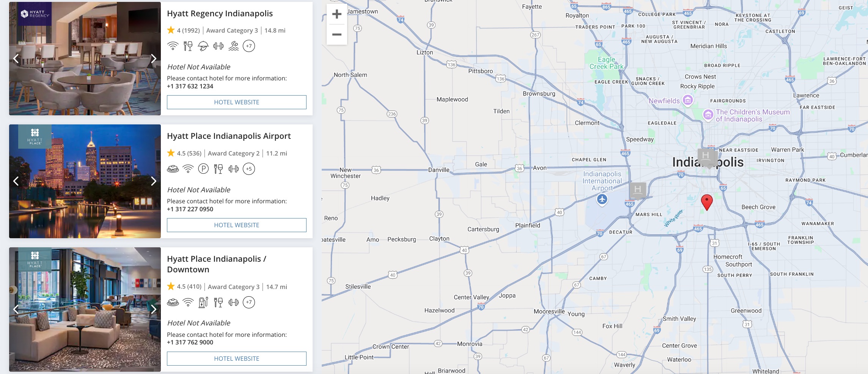Click the swimming pool amenity icon
Screen dimensions: 868x374
[233, 46]
